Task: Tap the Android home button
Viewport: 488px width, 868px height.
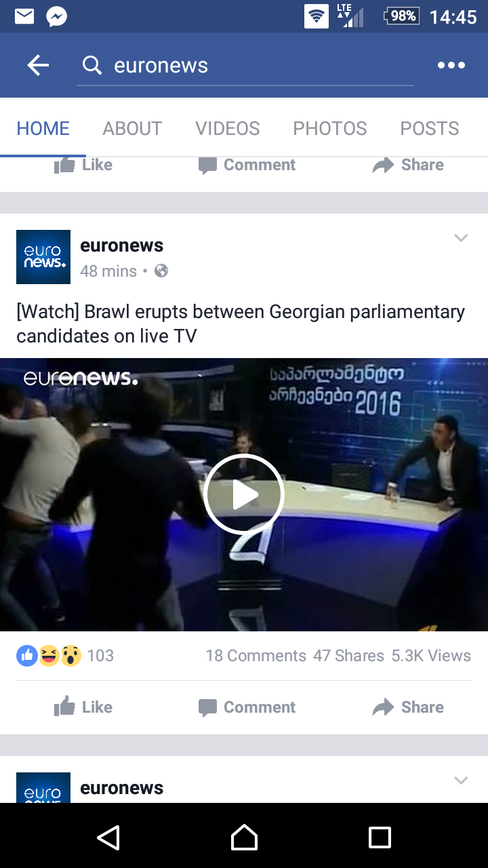Action: coord(244,837)
